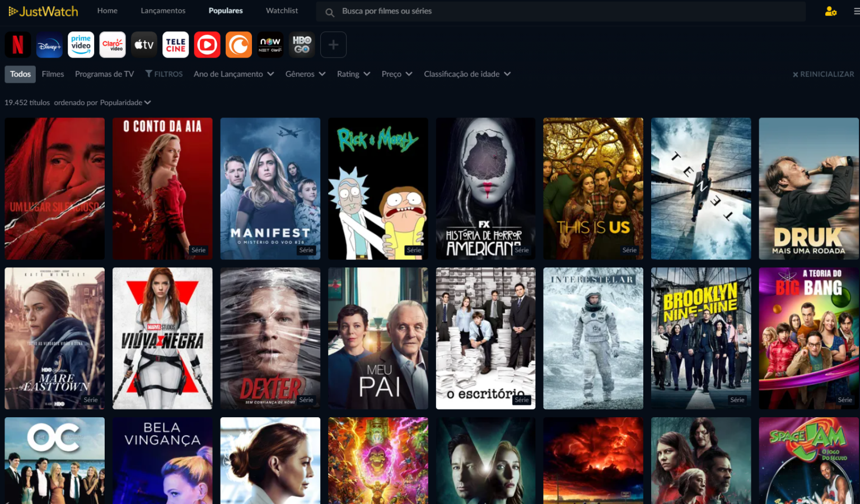
Task: Select the Crunchyroll provider icon
Action: coord(239,45)
